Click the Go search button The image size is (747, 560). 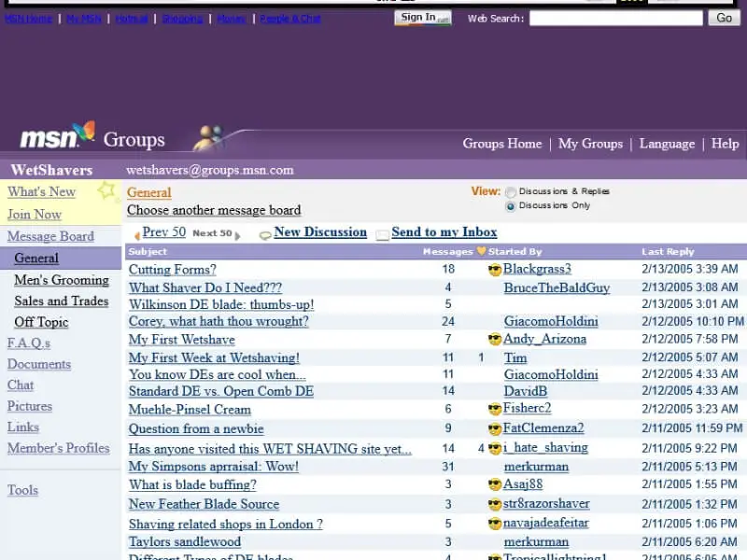[725, 18]
